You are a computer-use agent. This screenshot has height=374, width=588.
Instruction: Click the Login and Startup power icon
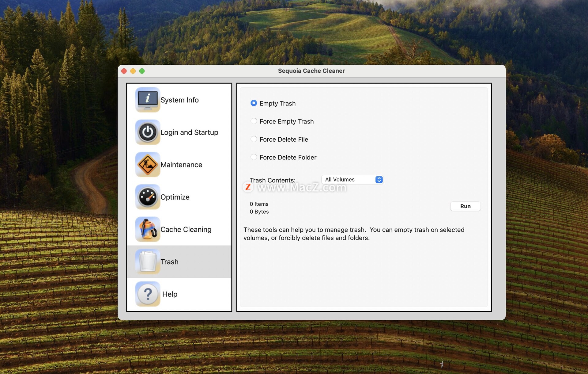coord(148,132)
